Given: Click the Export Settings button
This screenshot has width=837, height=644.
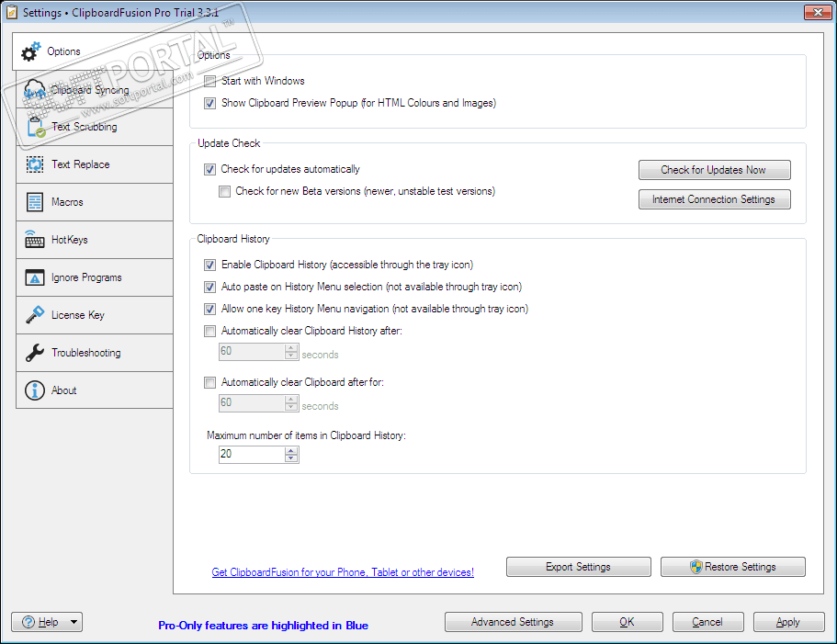Looking at the screenshot, I should pyautogui.click(x=579, y=567).
